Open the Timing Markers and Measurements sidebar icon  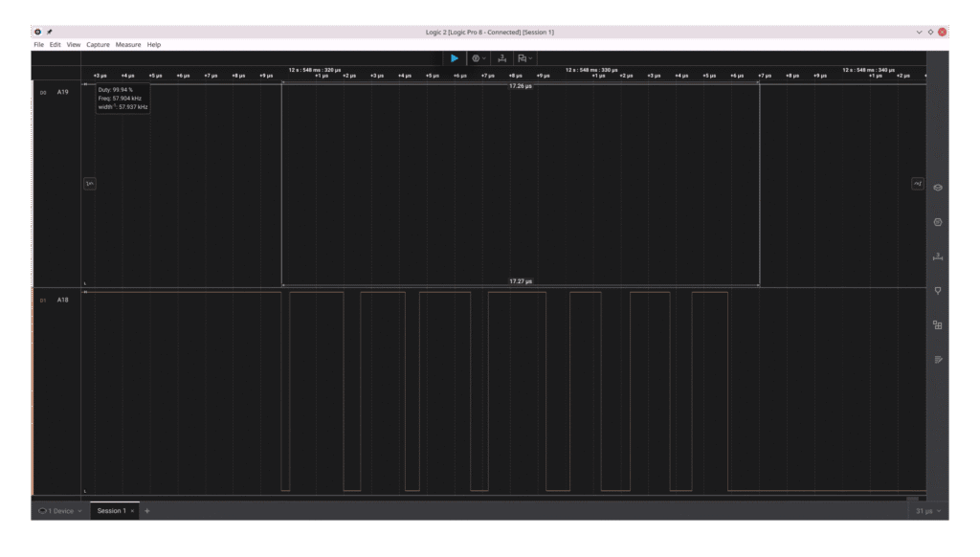(x=938, y=256)
